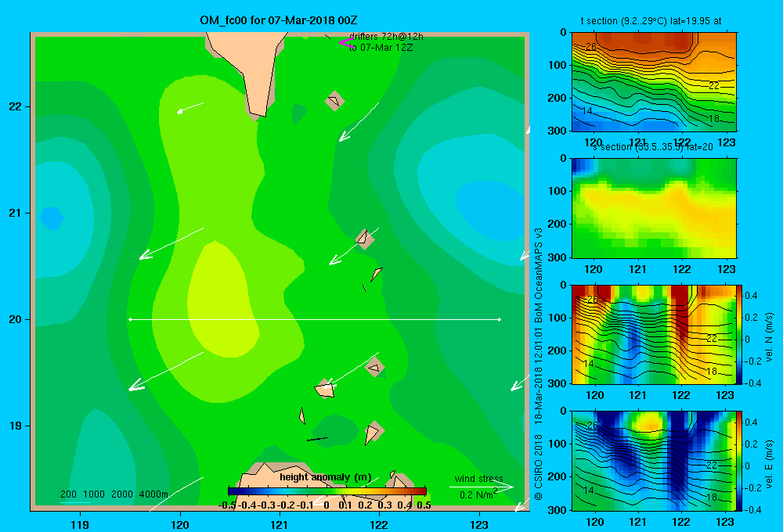Click the colorbar beside the vel. N plot

[740, 334]
